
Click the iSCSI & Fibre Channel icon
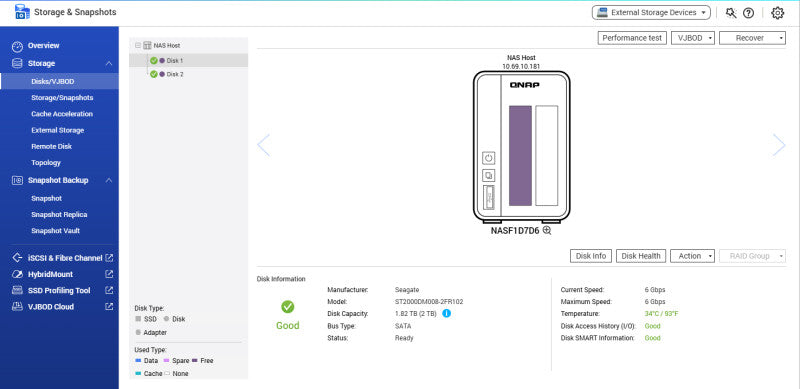click(17, 258)
